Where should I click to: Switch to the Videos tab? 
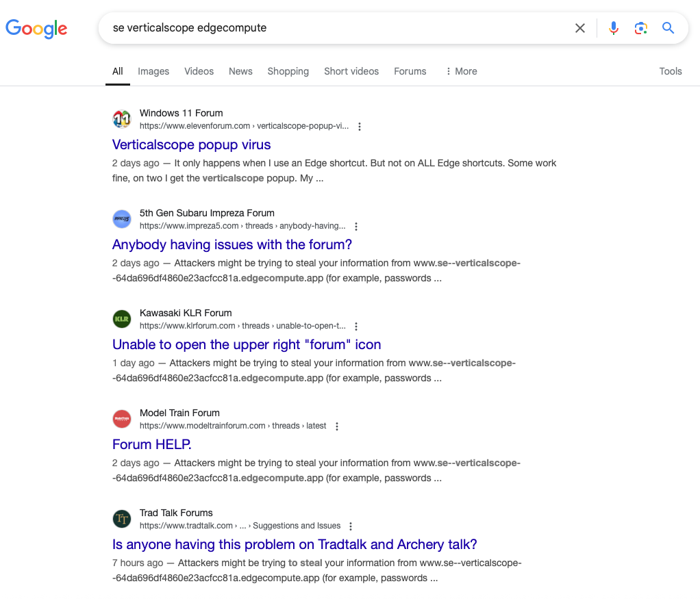coord(199,71)
